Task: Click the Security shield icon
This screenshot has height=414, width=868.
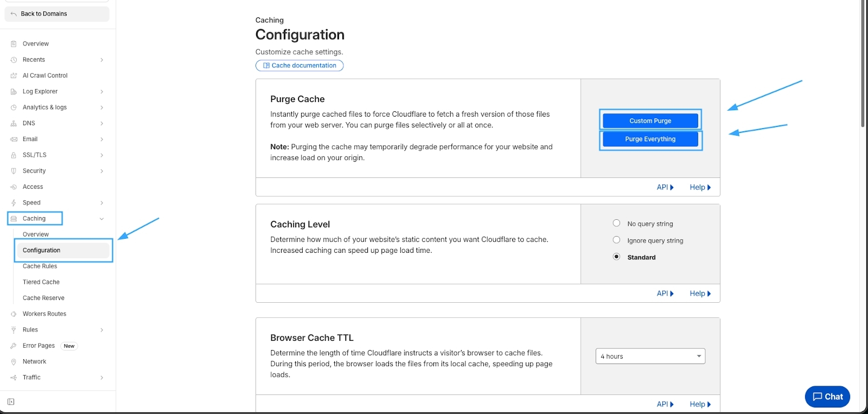Action: tap(14, 171)
